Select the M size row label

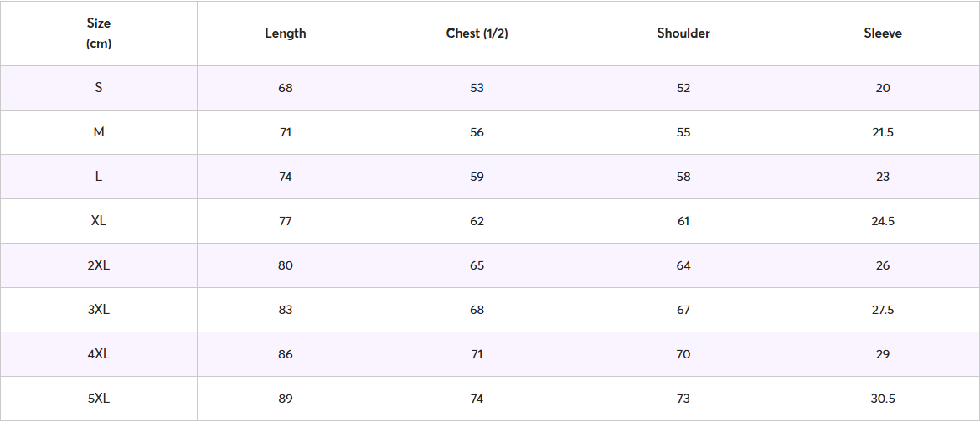(99, 132)
